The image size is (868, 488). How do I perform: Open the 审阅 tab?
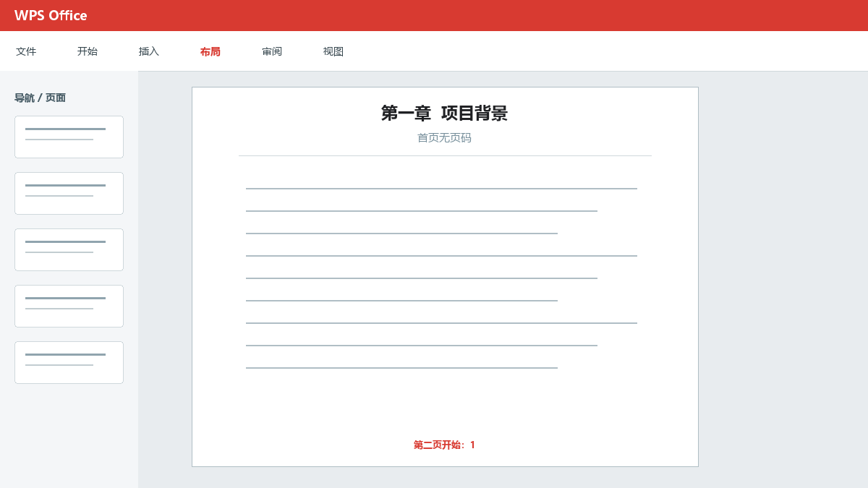click(272, 51)
